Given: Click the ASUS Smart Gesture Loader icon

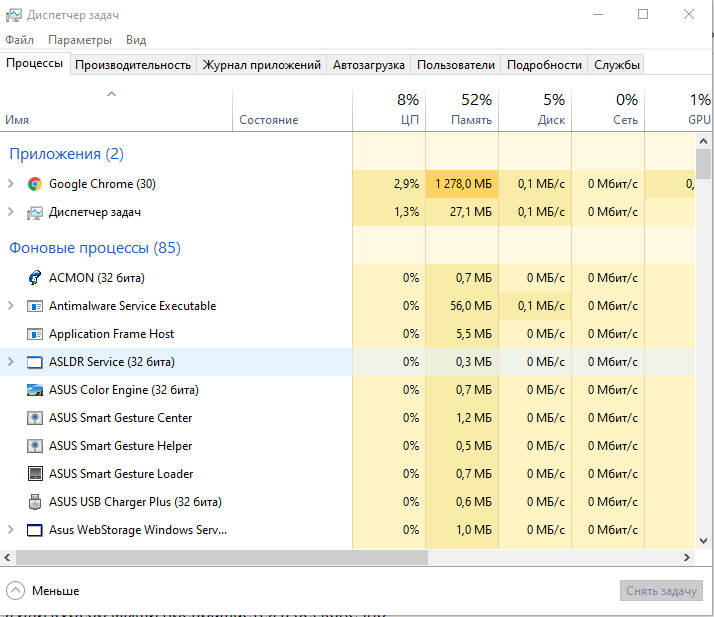Looking at the screenshot, I should (35, 474).
